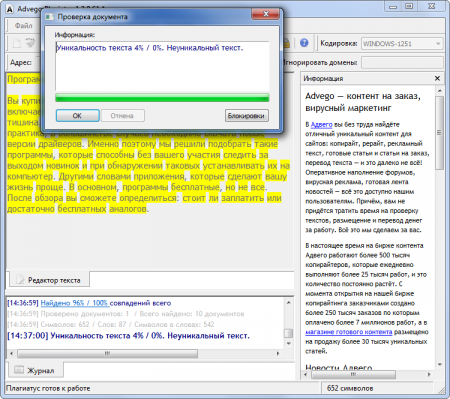Click the Информация text box in dialog
This screenshot has width=450, height=399.
pyautogui.click(x=162, y=66)
